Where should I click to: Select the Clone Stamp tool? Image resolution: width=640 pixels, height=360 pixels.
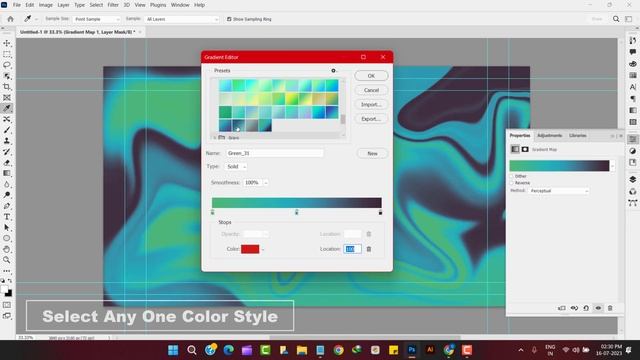(x=7, y=141)
